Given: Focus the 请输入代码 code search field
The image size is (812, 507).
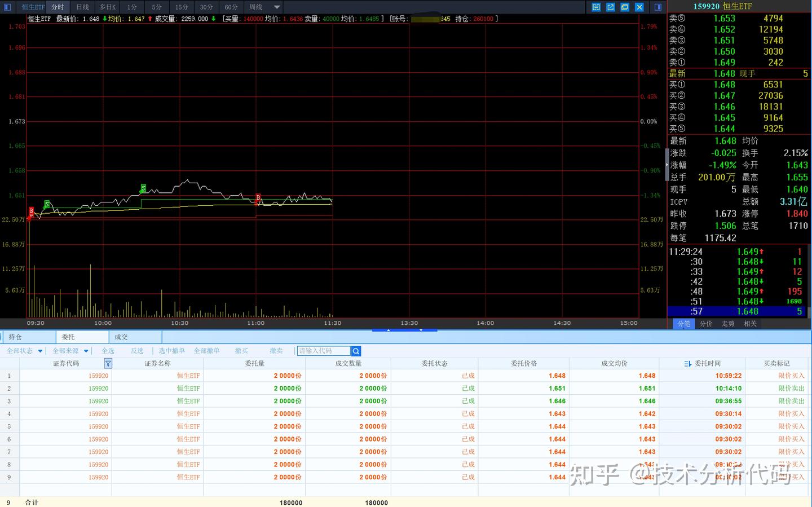Looking at the screenshot, I should tap(324, 351).
